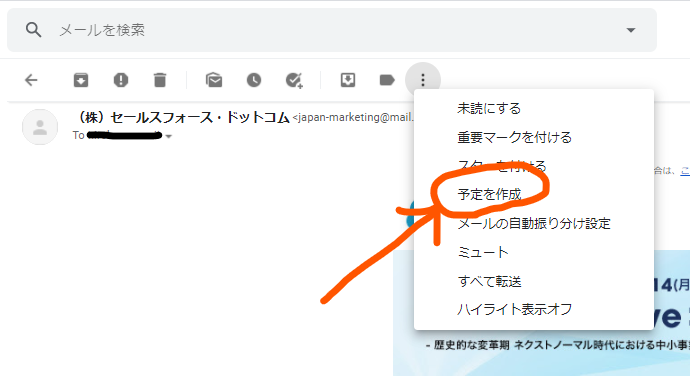The height and width of the screenshot is (391, 690).
Task: Expand recipient details arrow next to To
Action: click(169, 136)
